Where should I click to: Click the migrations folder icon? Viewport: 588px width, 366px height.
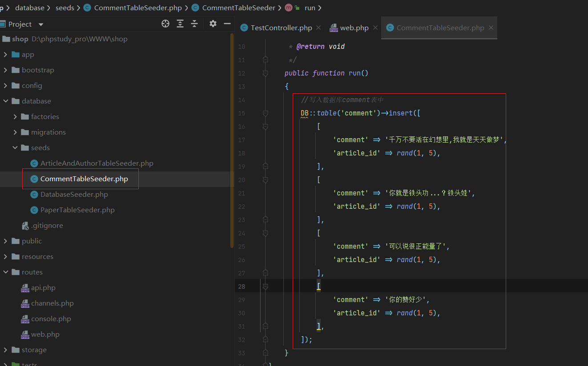(25, 132)
